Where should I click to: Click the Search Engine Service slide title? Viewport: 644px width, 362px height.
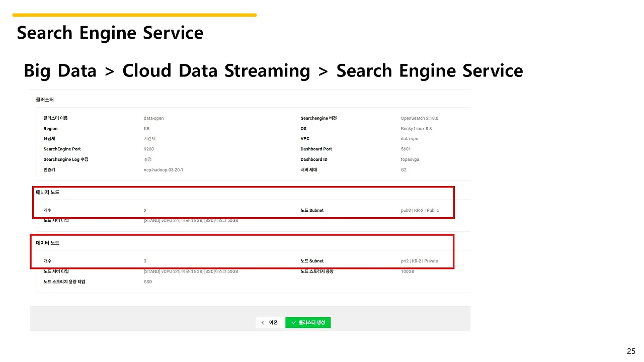[x=110, y=33]
